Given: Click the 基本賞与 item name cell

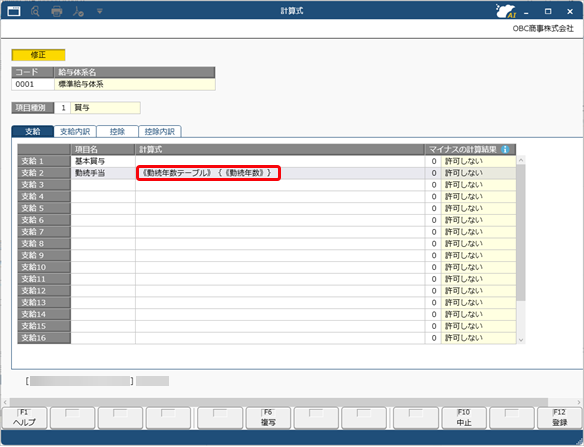Looking at the screenshot, I should click(x=103, y=161).
